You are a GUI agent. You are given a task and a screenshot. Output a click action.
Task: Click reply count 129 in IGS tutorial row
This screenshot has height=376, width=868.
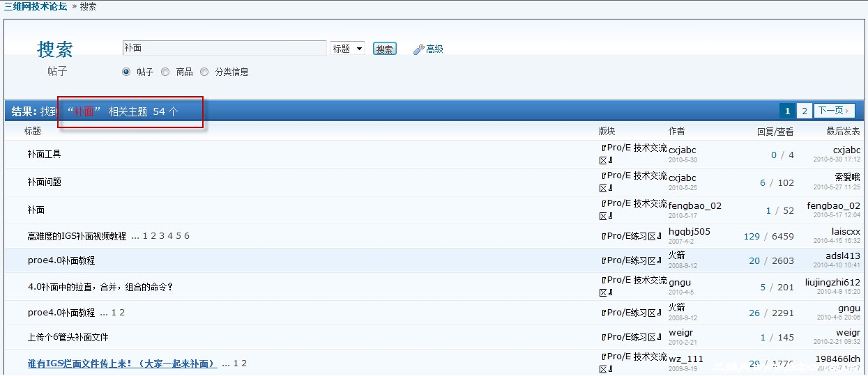(752, 236)
